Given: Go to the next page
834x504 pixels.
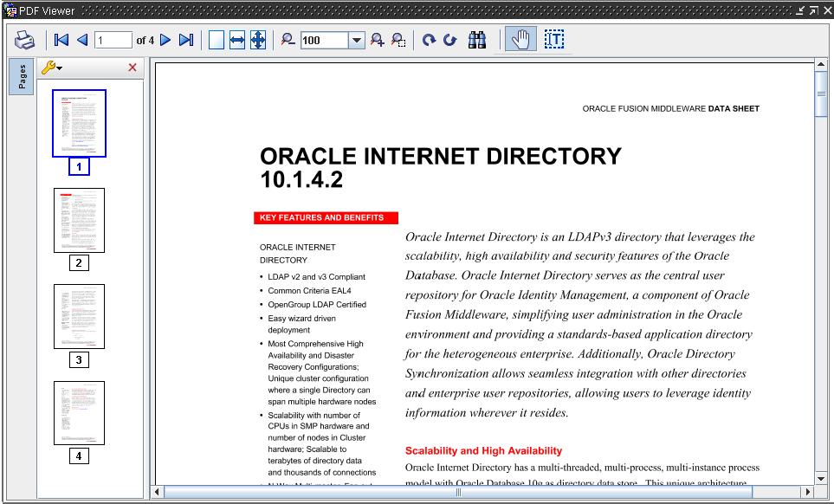Looking at the screenshot, I should coord(165,40).
